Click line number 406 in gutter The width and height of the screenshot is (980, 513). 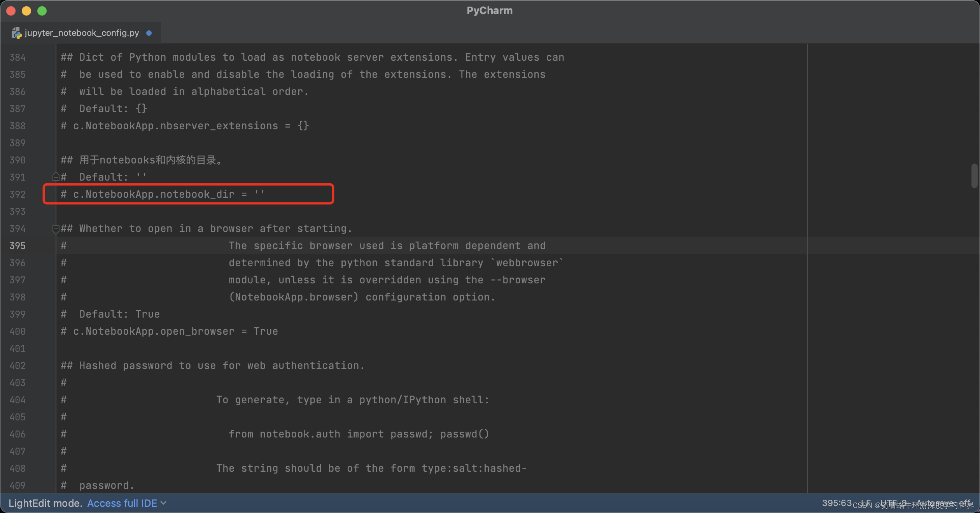click(17, 434)
